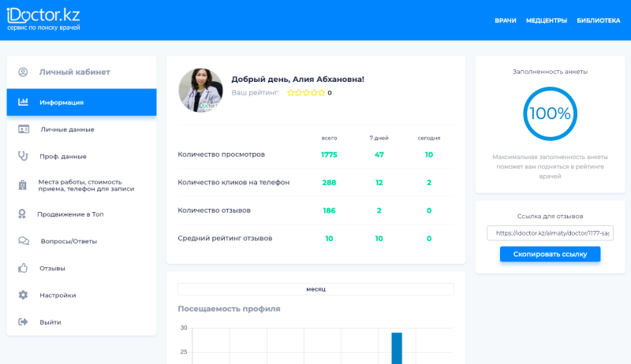
Task: Click reviews total value 186
Action: tap(329, 210)
